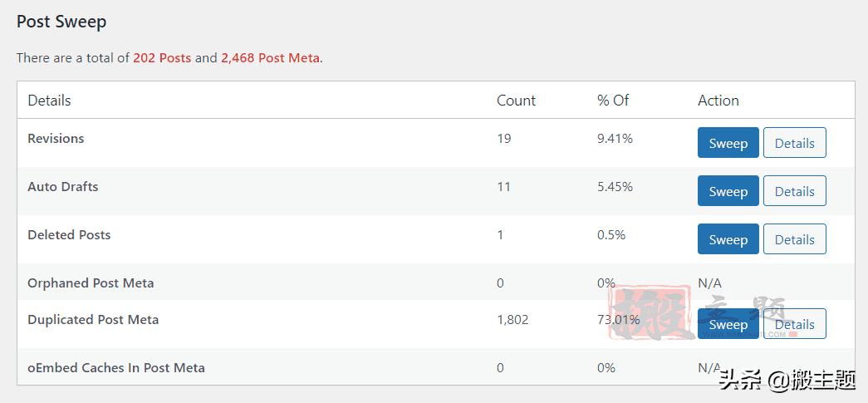Viewport: 868px width, 403px height.
Task: Sweep the Auto Drafts entries
Action: point(728,191)
